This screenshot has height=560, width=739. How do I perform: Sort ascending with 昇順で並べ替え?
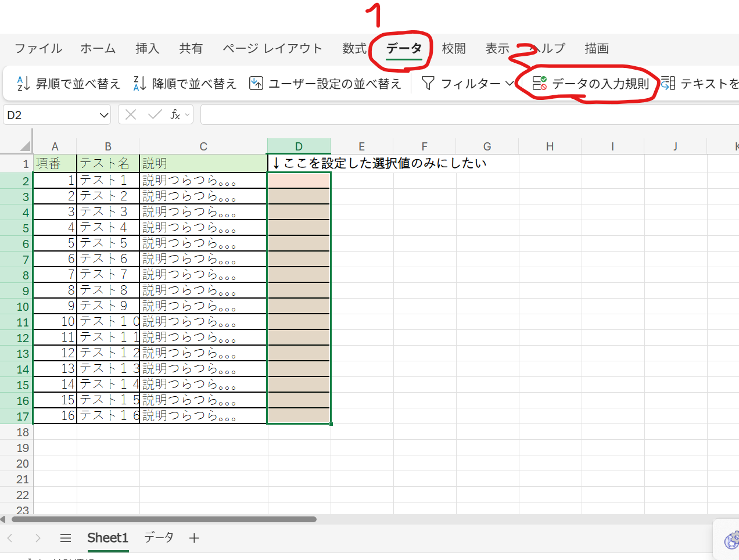click(68, 84)
